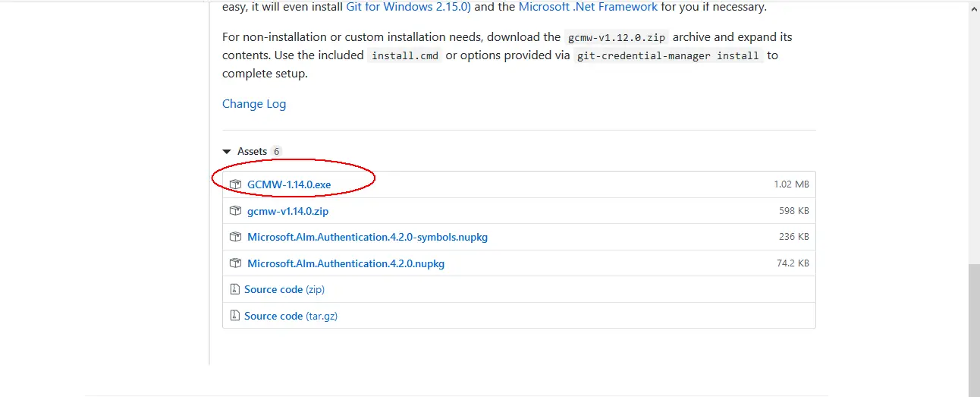Download the gcmw-v1.14.0.zip archive
Screen dimensions: 980x397
tap(287, 211)
